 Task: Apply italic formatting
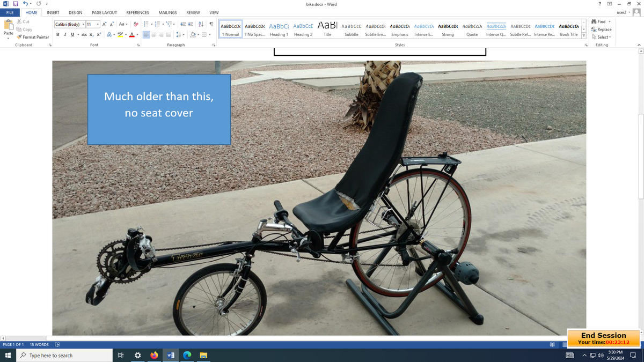coord(64,34)
